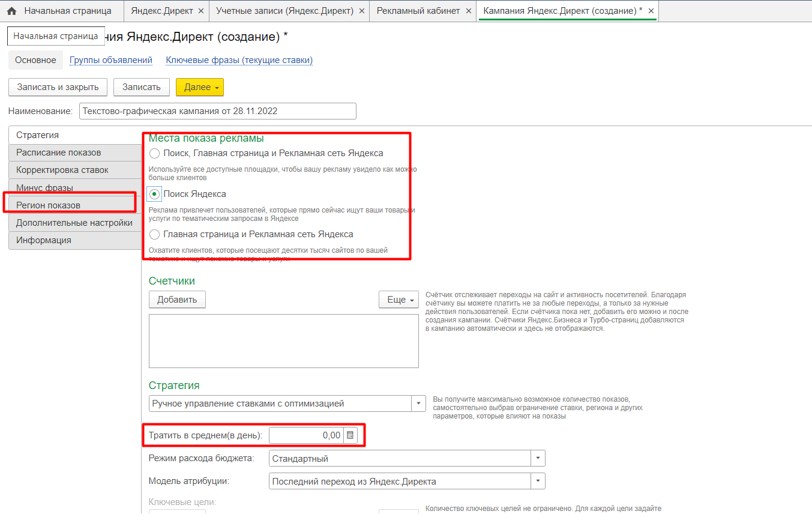
Task: Click Записать и закрыть button
Action: (x=58, y=87)
